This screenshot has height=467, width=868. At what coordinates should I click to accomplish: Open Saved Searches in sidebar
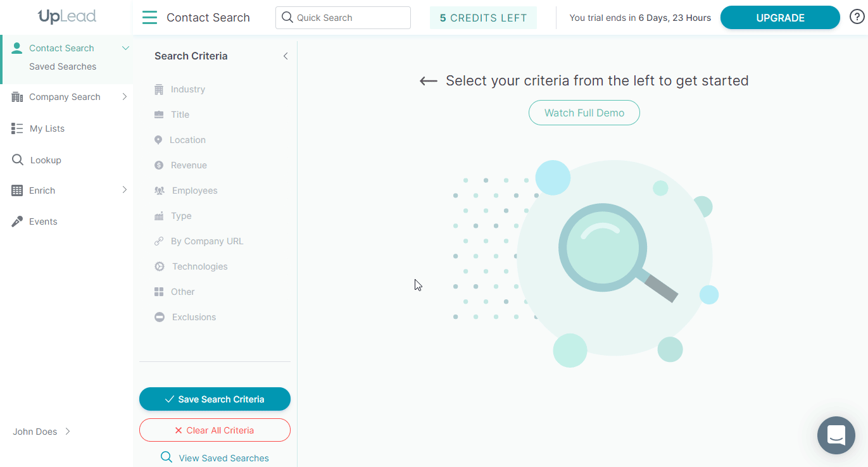63,66
